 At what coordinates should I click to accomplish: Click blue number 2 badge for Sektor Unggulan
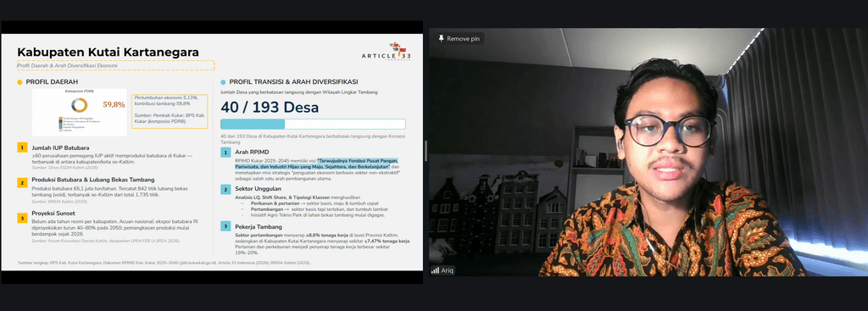tap(225, 189)
